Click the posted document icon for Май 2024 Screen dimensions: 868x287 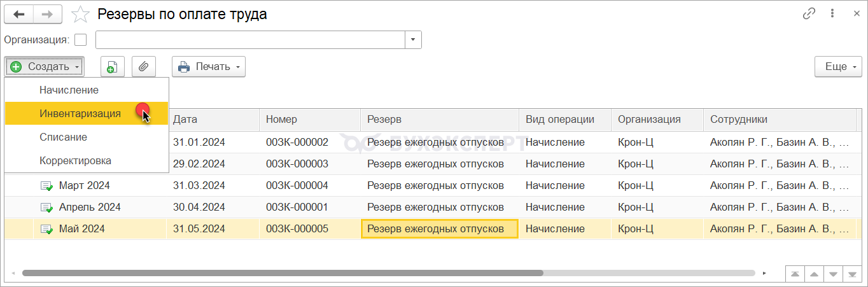tap(46, 229)
